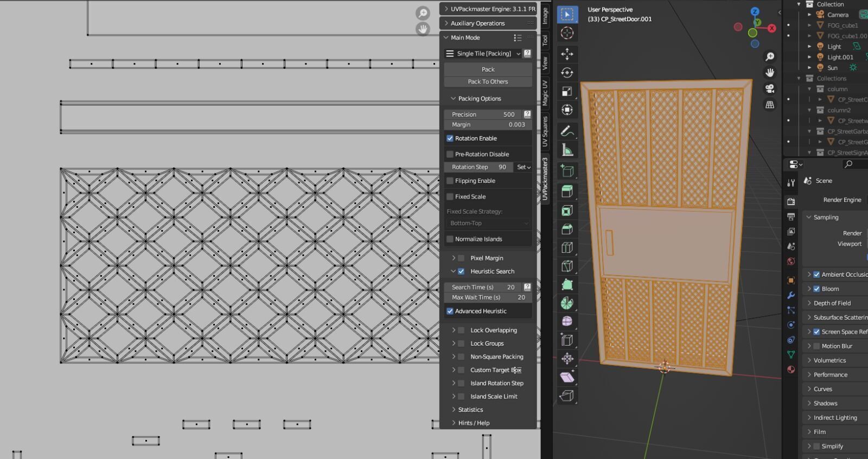This screenshot has width=868, height=459.
Task: Select the Camera item in the outliner
Action: (x=838, y=15)
